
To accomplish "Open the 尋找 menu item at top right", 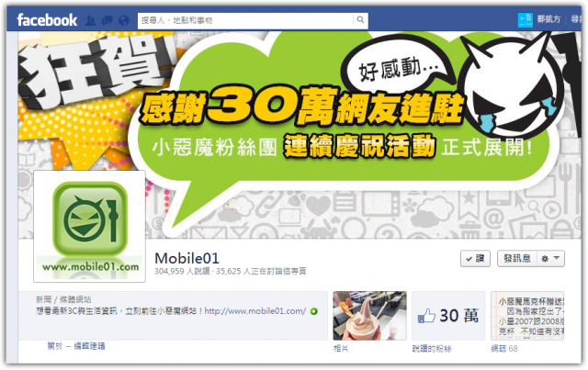I will point(576,19).
